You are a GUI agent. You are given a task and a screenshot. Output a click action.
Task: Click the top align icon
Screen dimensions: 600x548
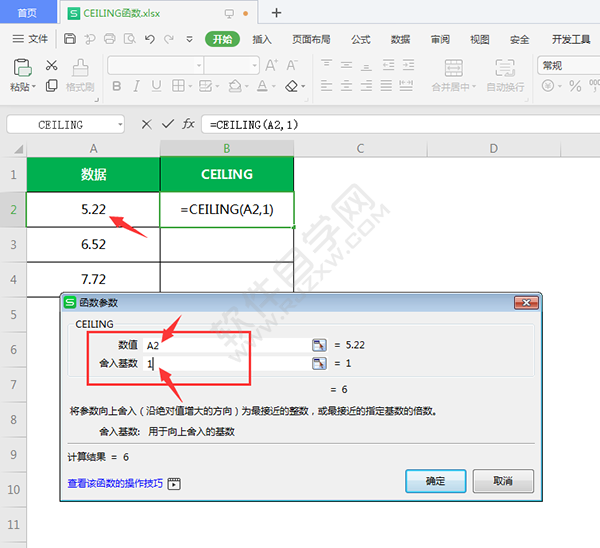coord(326,64)
